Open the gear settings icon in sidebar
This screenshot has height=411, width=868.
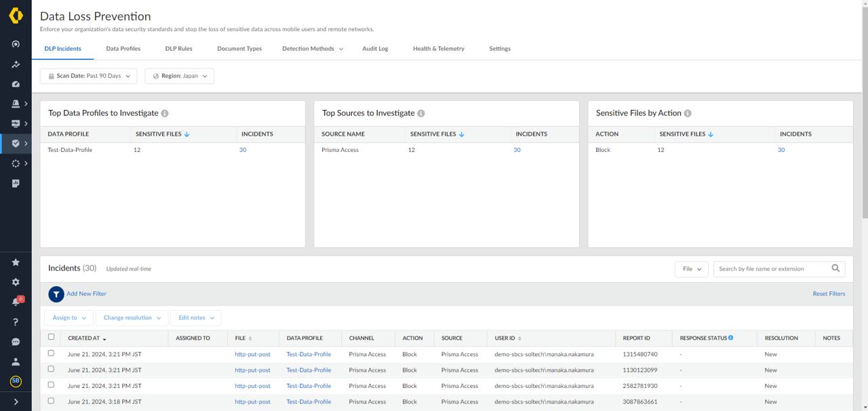(16, 282)
